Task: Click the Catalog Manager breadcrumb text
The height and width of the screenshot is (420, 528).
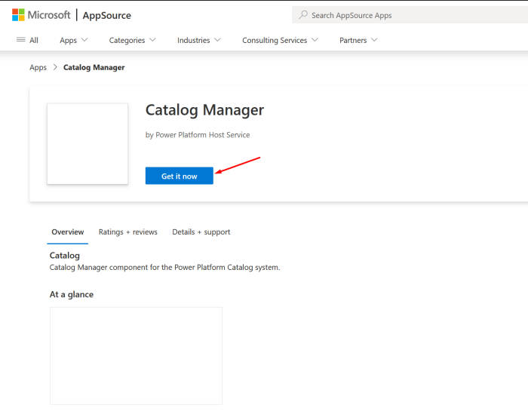Action: (94, 67)
